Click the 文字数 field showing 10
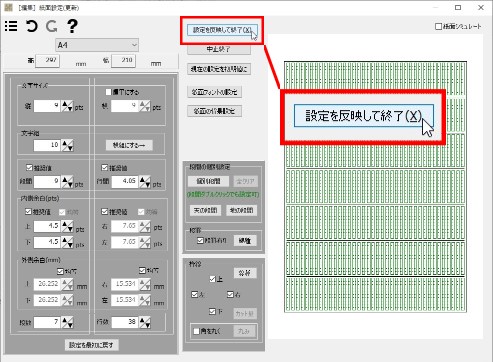The image size is (493, 362). [x=47, y=145]
